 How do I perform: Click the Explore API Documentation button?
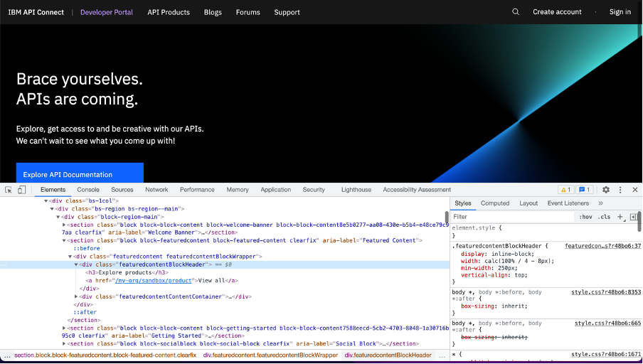coord(80,173)
